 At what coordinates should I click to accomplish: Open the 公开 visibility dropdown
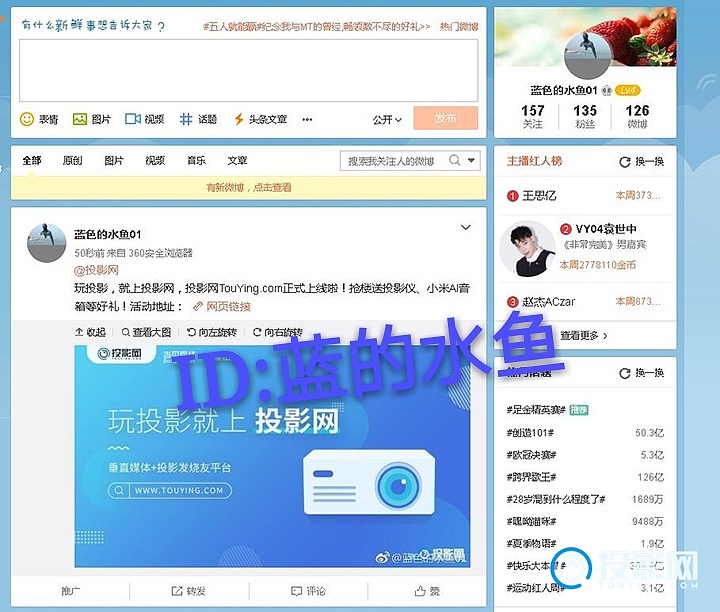[x=388, y=119]
